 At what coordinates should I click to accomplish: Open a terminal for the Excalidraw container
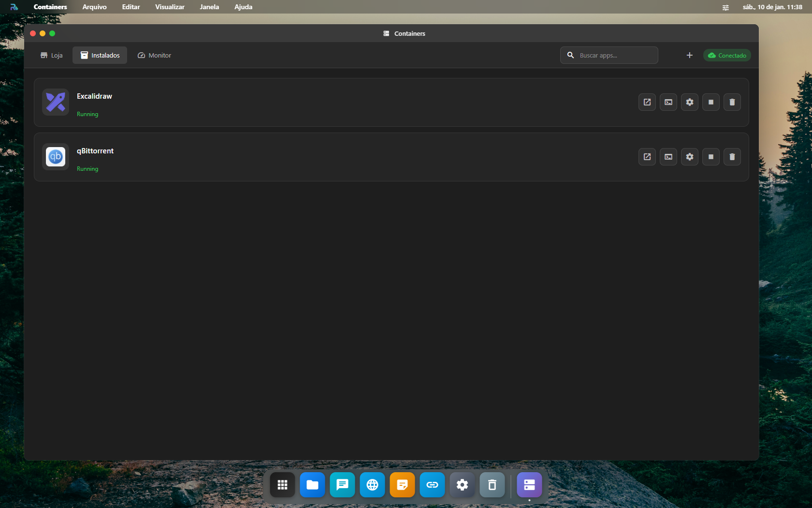click(668, 102)
